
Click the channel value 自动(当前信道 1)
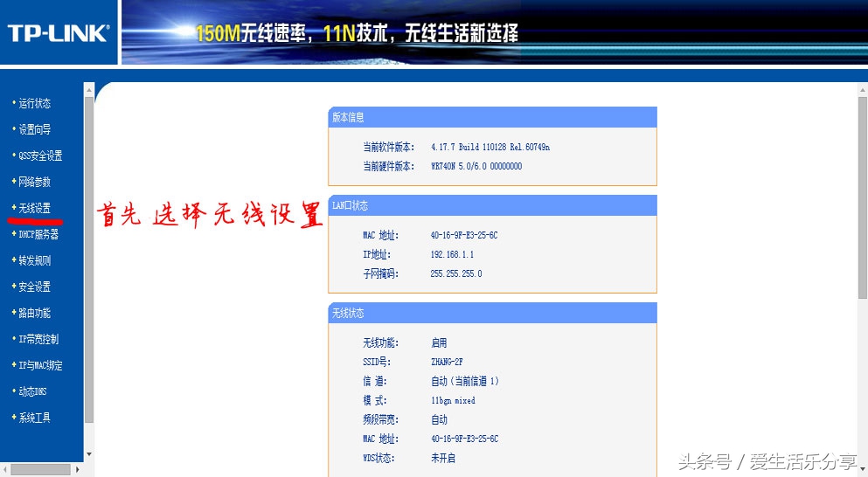pos(465,381)
